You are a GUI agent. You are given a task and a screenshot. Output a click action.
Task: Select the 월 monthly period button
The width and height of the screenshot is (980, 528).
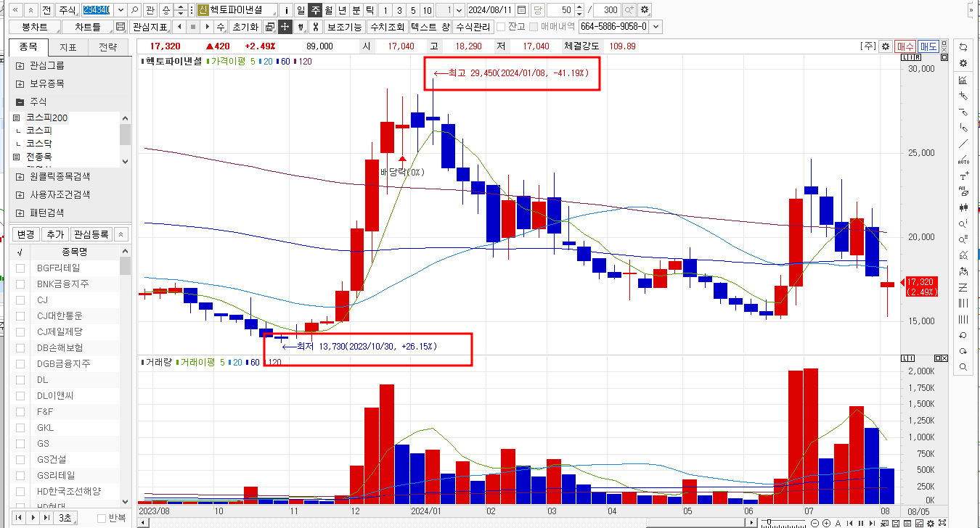click(329, 10)
